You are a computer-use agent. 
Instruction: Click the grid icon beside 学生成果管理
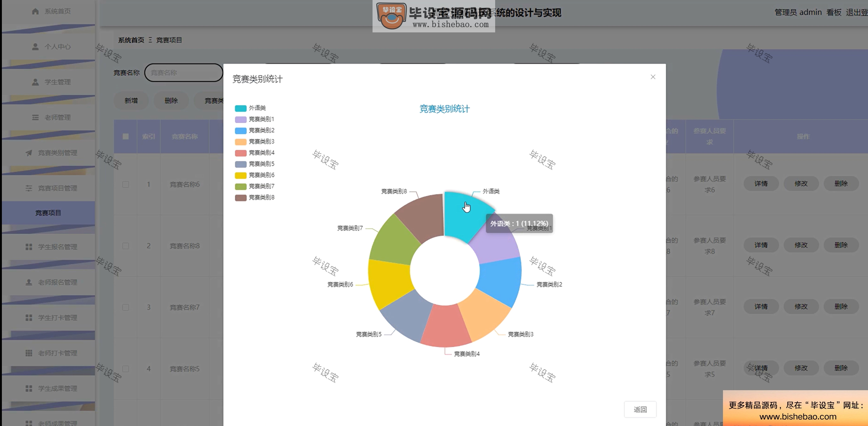click(29, 389)
